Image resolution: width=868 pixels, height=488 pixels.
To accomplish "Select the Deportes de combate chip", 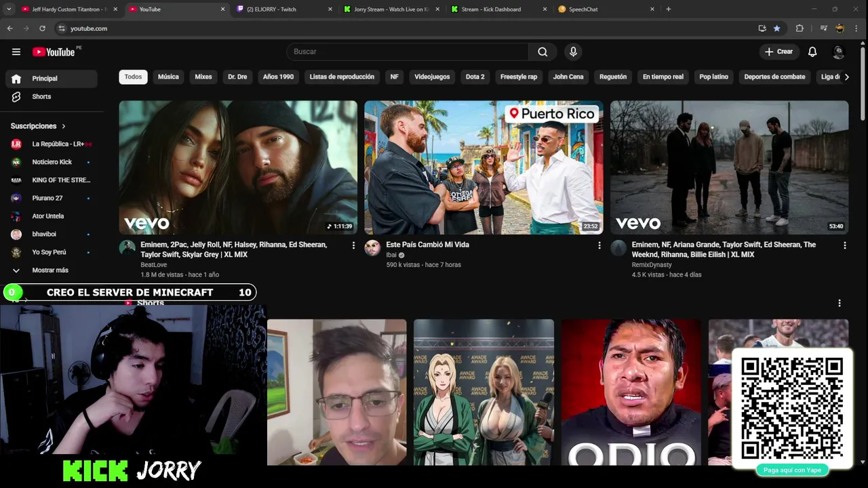I will [774, 77].
